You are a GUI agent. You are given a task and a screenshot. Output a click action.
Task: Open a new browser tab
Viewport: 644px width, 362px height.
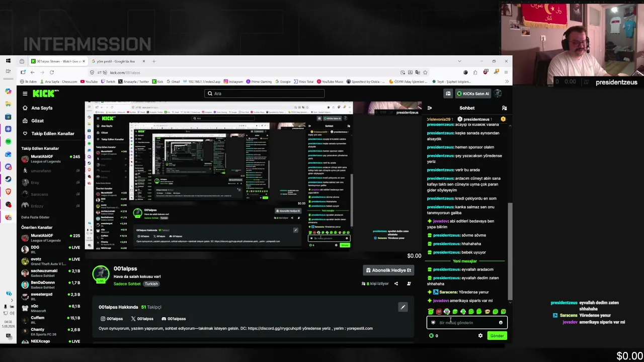point(154,61)
